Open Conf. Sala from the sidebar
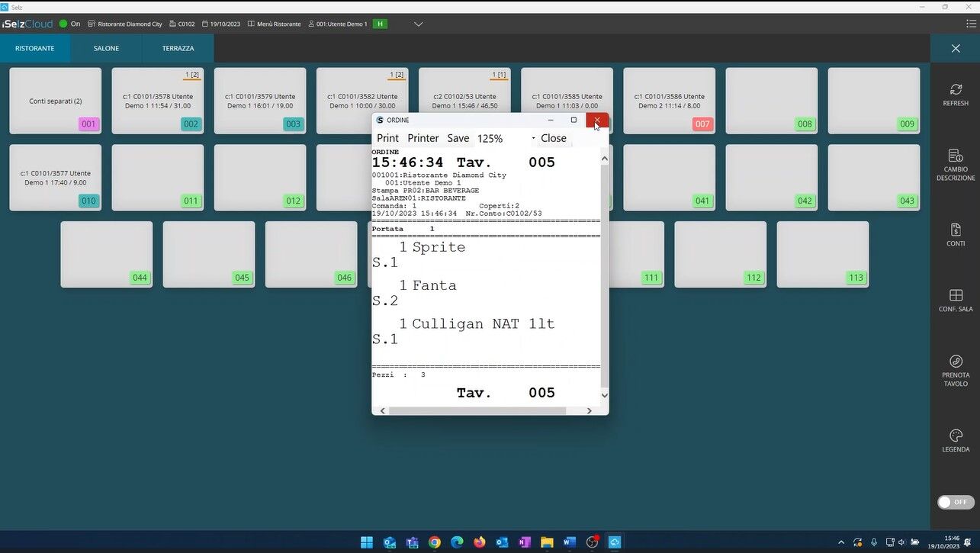This screenshot has width=980, height=553. coord(956,300)
